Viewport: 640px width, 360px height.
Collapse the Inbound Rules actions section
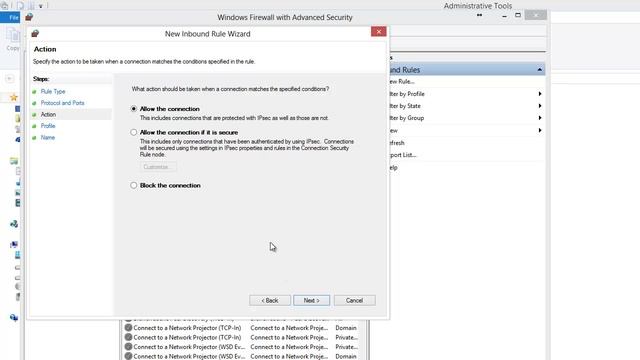[x=540, y=70]
